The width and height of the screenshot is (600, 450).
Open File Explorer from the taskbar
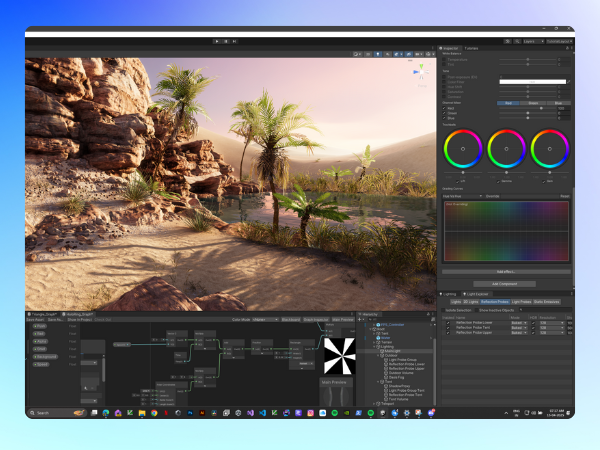tap(142, 413)
